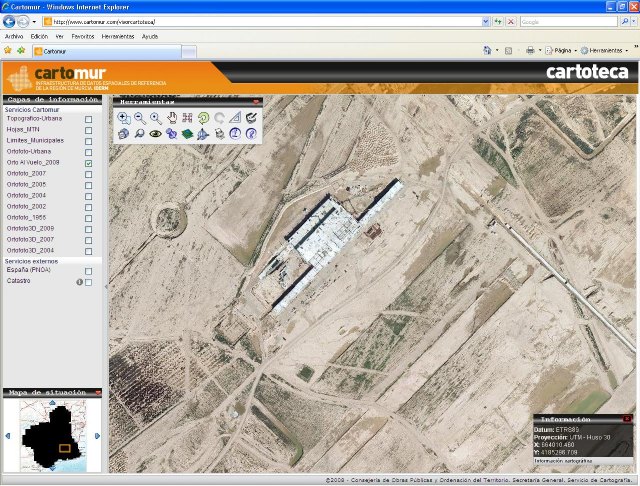This screenshot has width=640, height=486.
Task: Click the Catastro layer info icon
Action: [x=80, y=282]
